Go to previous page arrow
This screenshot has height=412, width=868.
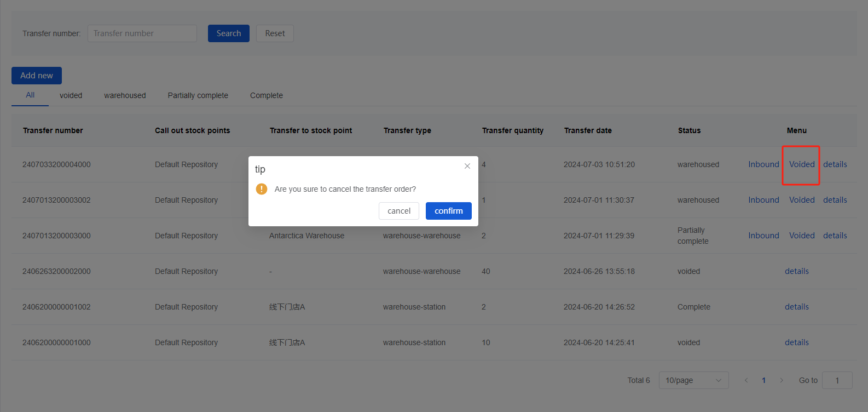click(x=746, y=380)
